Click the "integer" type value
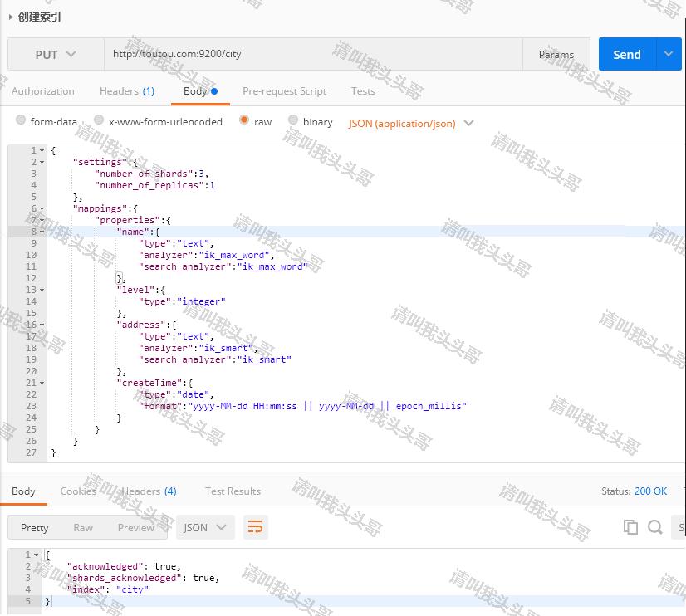This screenshot has height=616, width=686. pos(201,301)
